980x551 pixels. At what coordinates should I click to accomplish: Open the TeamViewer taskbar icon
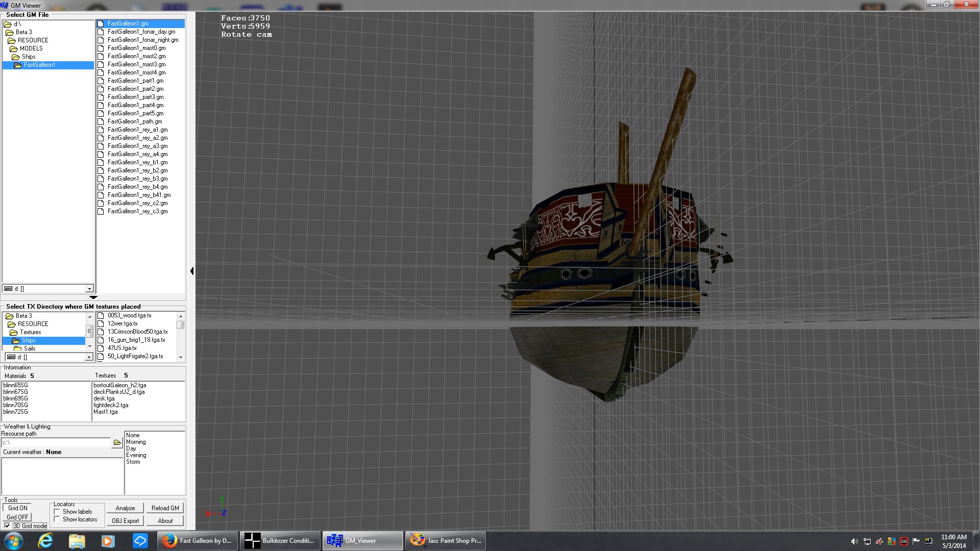pos(140,541)
